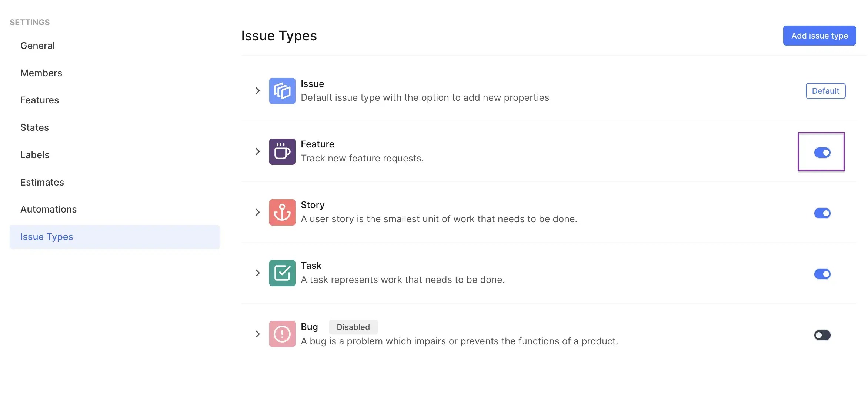
Task: Expand the Task type row
Action: pyautogui.click(x=257, y=273)
